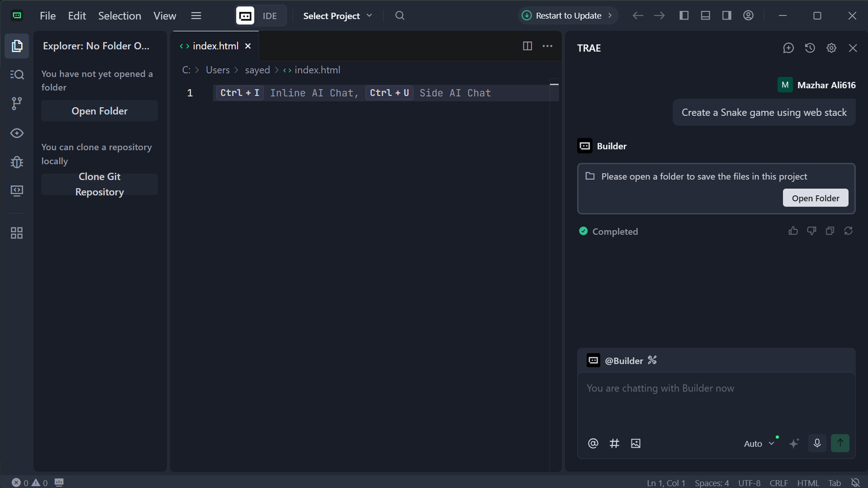Give thumbs down to the Builder response
The height and width of the screenshot is (488, 868).
(812, 231)
